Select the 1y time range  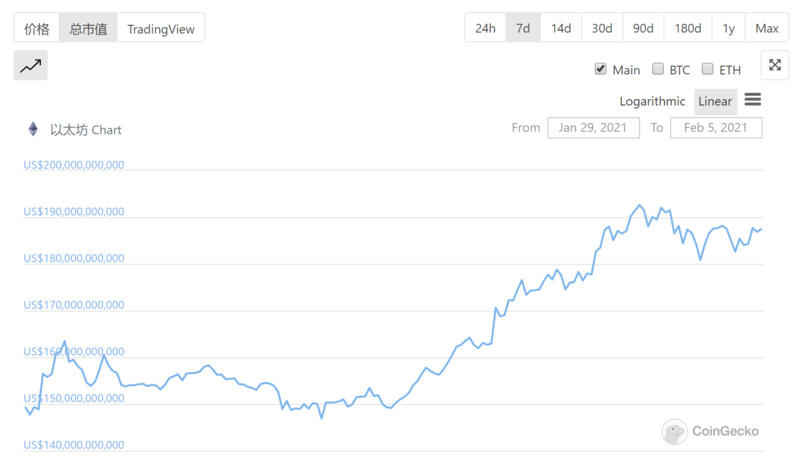(729, 28)
